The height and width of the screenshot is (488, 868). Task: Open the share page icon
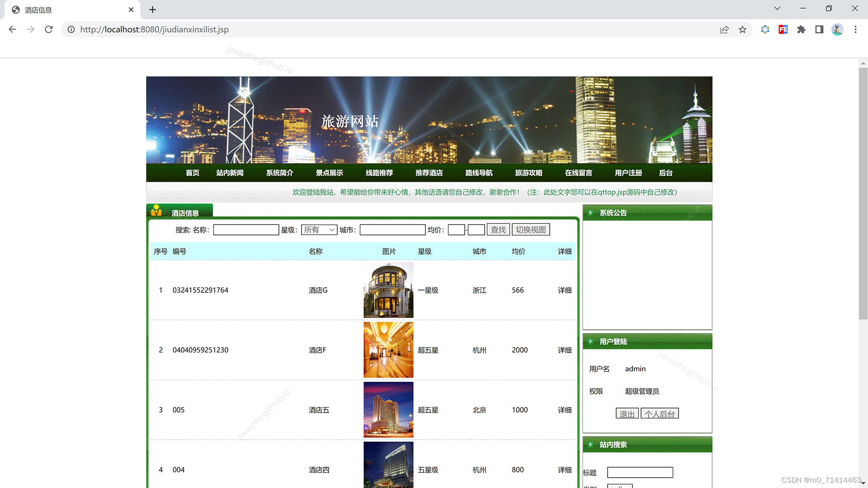724,29
